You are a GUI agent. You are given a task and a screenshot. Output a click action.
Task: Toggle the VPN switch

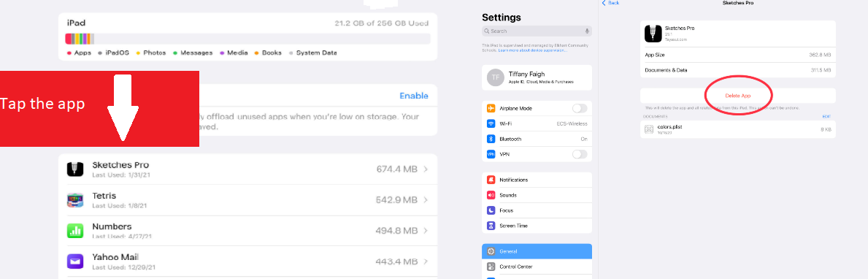click(x=580, y=154)
